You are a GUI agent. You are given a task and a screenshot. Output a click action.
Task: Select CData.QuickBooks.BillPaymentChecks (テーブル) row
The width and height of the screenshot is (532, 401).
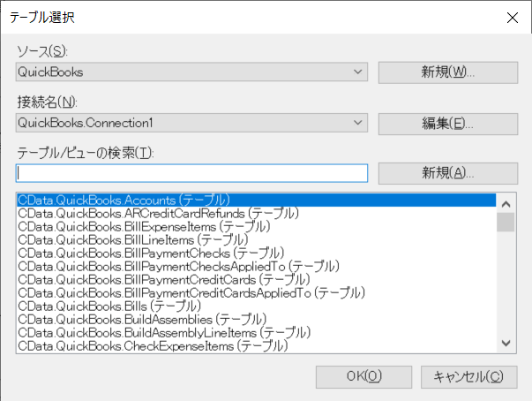pos(257,253)
